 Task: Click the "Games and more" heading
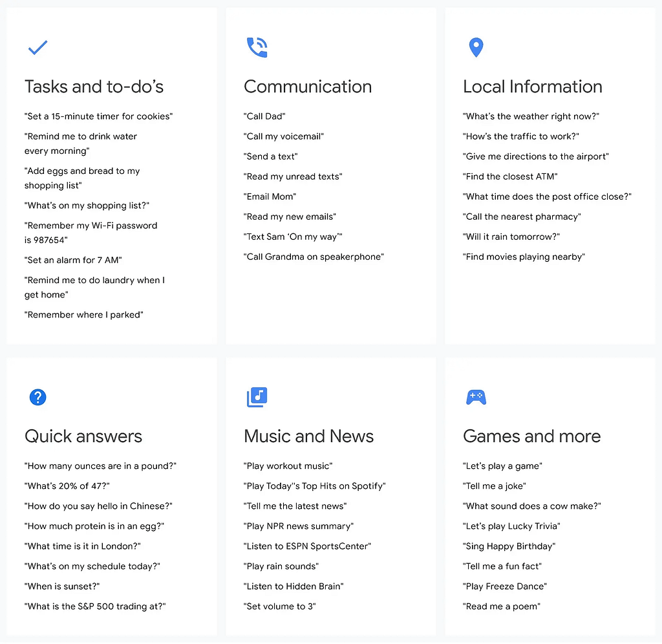tap(531, 436)
